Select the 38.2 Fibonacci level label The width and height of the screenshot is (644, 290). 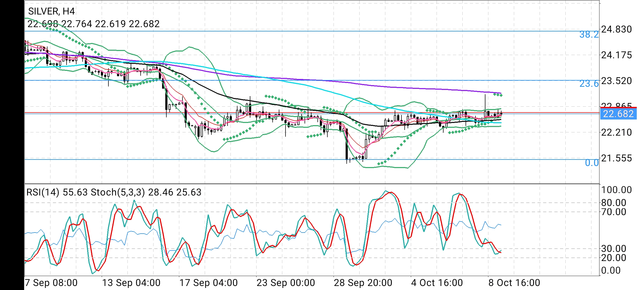pos(589,34)
